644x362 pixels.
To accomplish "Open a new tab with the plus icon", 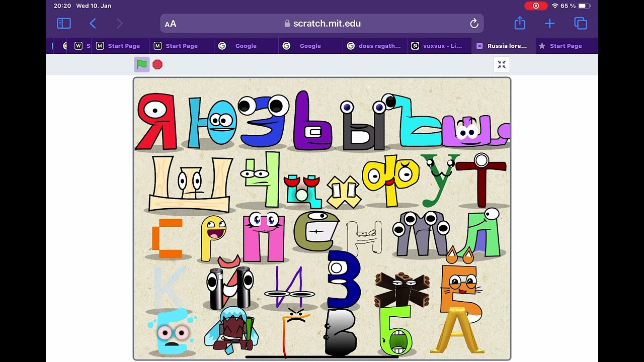I will [549, 23].
